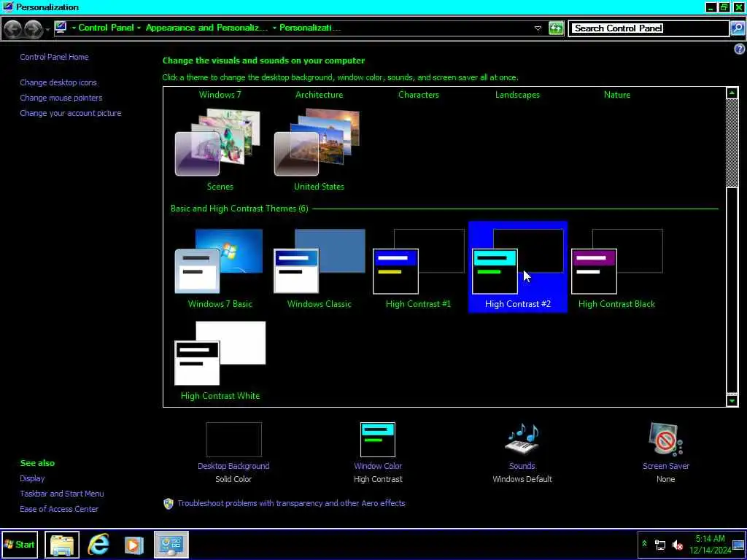The height and width of the screenshot is (560, 747).
Task: Click the Help question mark icon
Action: (740, 49)
